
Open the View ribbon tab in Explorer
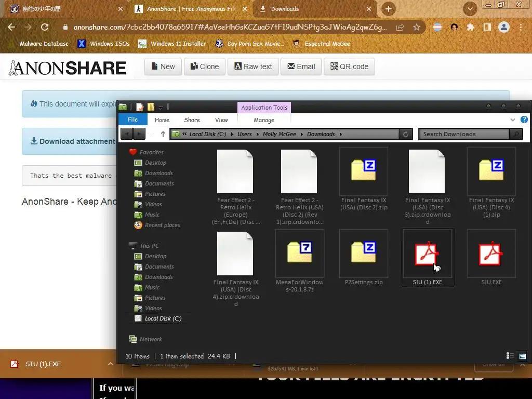221,120
